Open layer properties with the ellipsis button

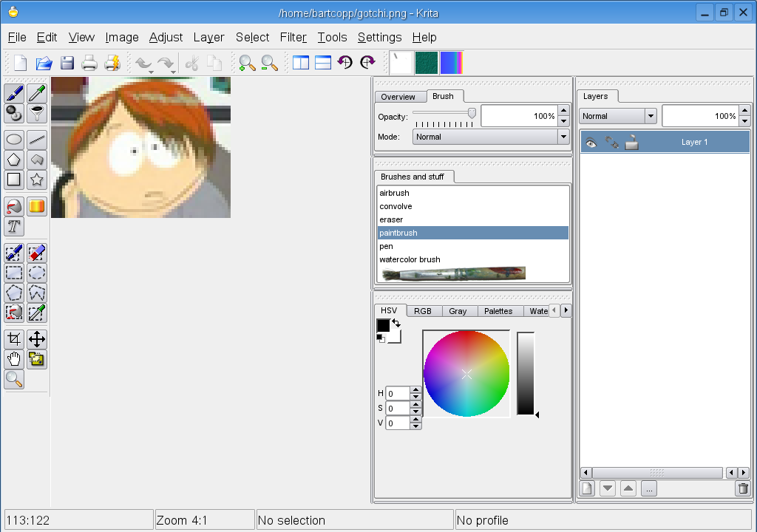tap(649, 488)
